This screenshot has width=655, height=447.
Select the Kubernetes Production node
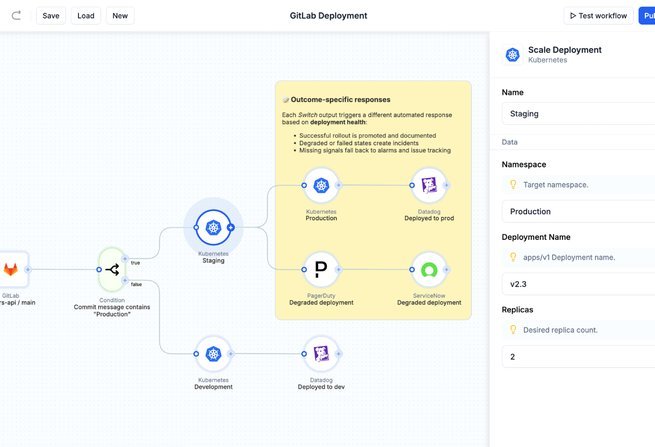pos(321,185)
